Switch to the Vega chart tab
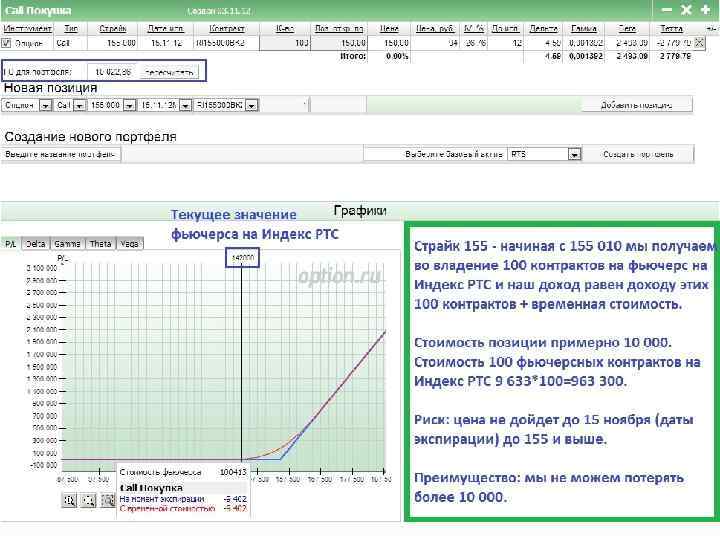 pyautogui.click(x=129, y=244)
